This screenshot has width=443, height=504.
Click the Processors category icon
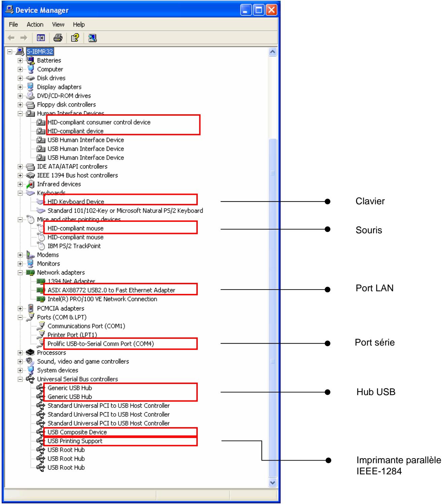31,353
